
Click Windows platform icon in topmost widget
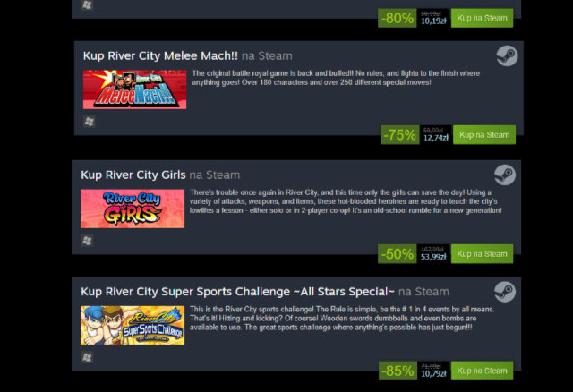click(87, 5)
